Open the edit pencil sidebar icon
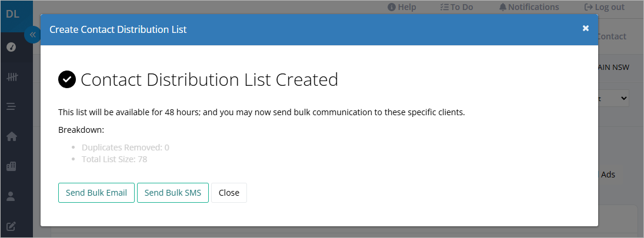Screen dimensions: 644x238 [x=12, y=226]
